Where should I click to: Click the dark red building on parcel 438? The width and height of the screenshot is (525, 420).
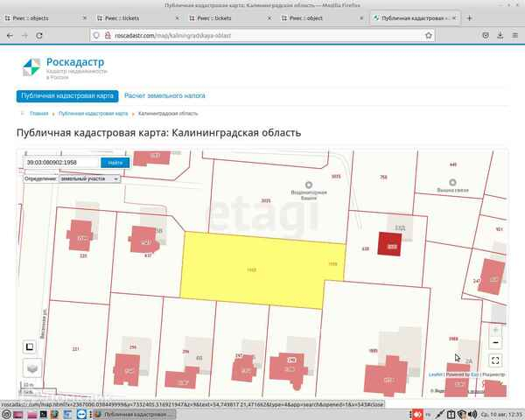pyautogui.click(x=389, y=244)
